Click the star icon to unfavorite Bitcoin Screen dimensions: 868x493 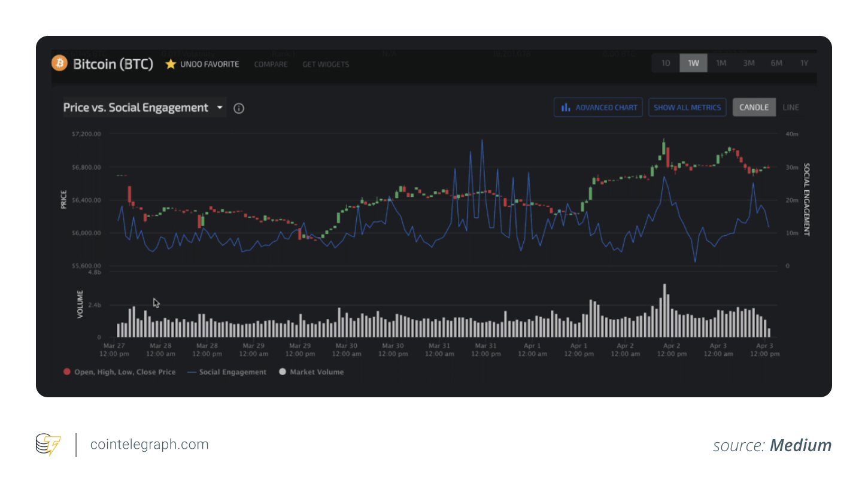click(171, 63)
